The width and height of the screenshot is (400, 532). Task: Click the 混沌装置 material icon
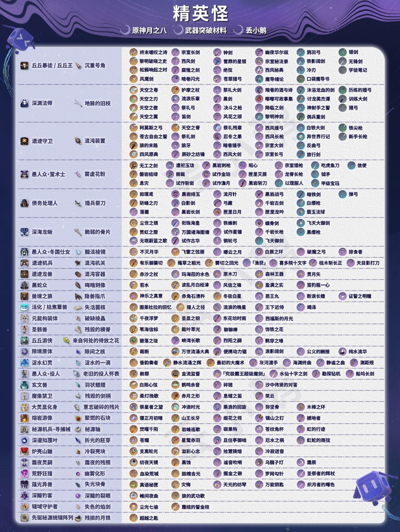[x=78, y=141]
